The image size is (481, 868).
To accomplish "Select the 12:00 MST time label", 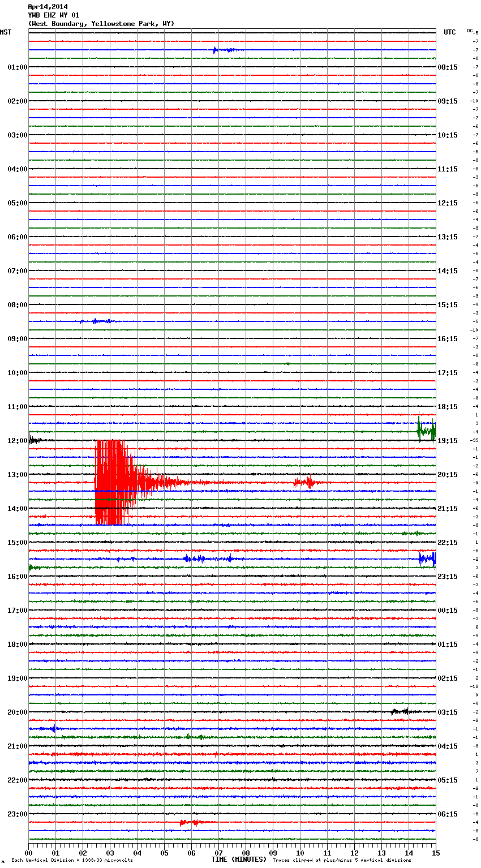I will coord(17,441).
